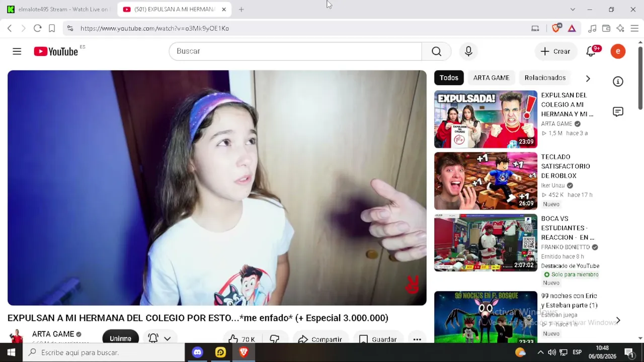Open 'BOCA VS ESTUDIANTES - REACCION' title

coord(568,228)
